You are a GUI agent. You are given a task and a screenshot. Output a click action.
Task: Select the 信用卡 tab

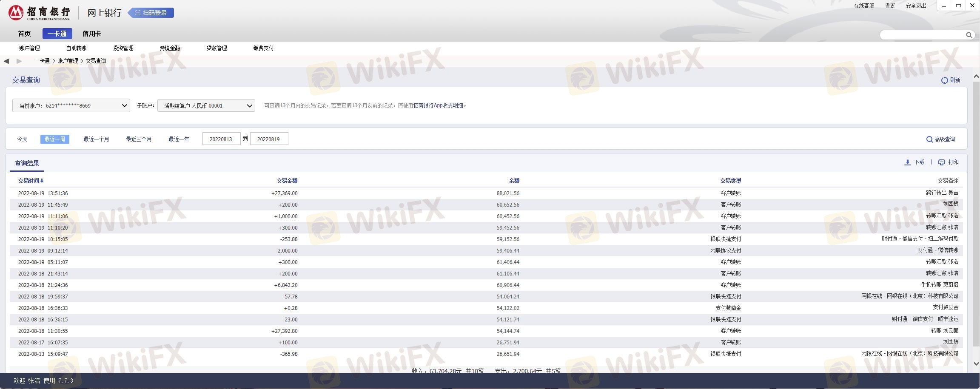(x=91, y=34)
